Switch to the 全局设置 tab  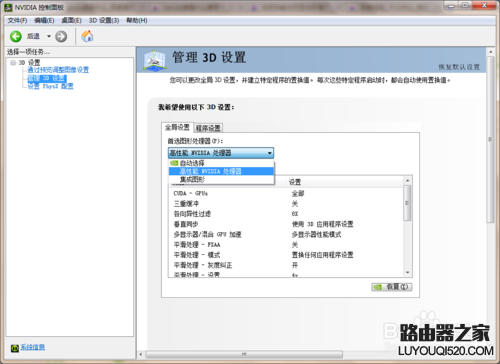pos(177,127)
